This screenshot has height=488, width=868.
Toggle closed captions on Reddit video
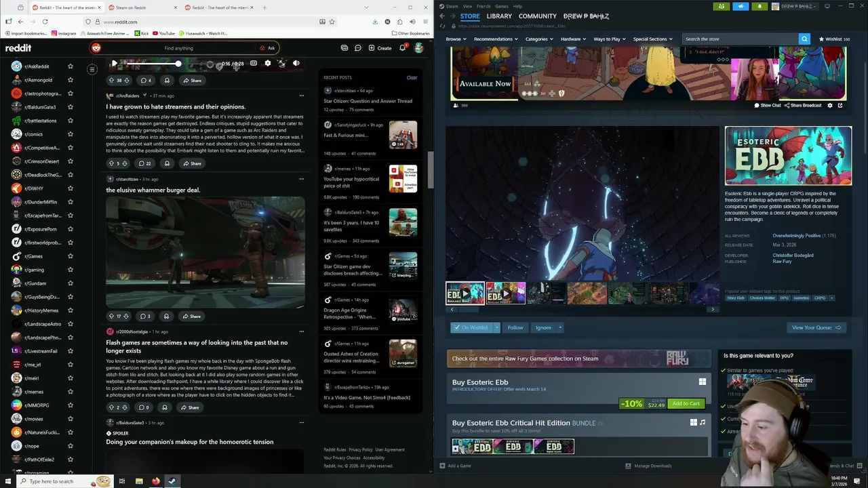[x=254, y=63]
